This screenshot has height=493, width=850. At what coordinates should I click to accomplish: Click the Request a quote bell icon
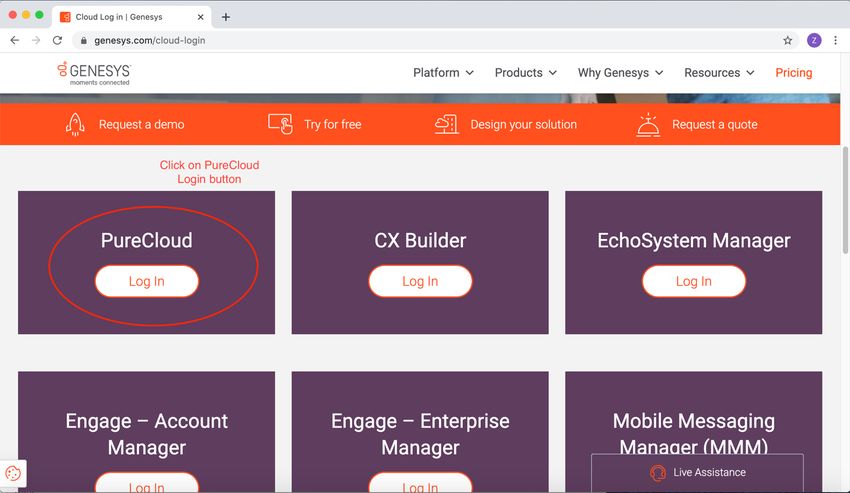[x=648, y=125]
